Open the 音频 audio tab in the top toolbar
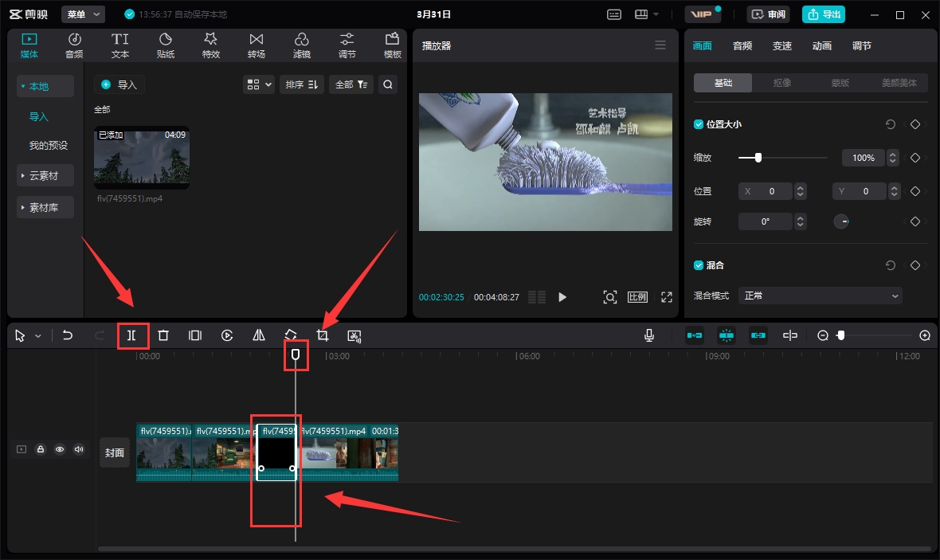This screenshot has width=940, height=560. point(74,45)
